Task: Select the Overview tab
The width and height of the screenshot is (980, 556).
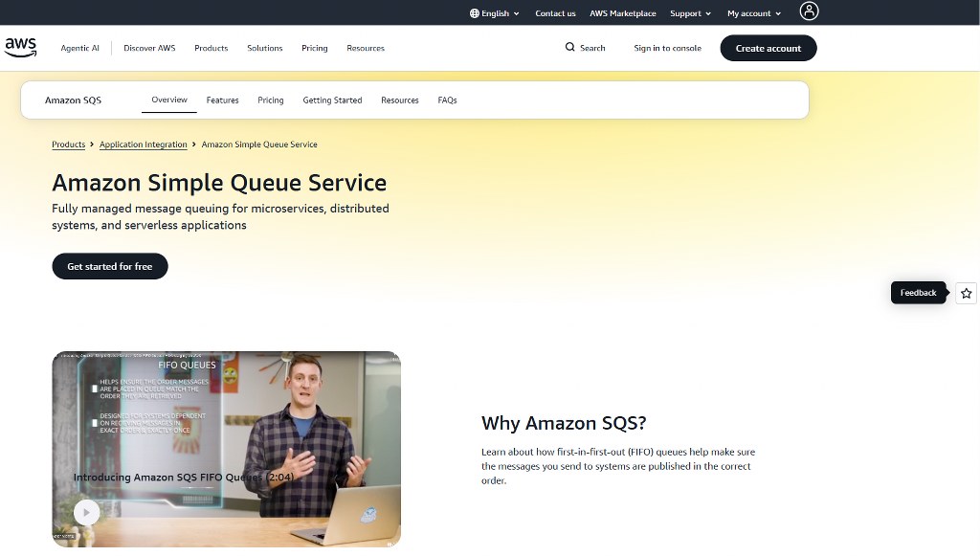Action: click(169, 100)
